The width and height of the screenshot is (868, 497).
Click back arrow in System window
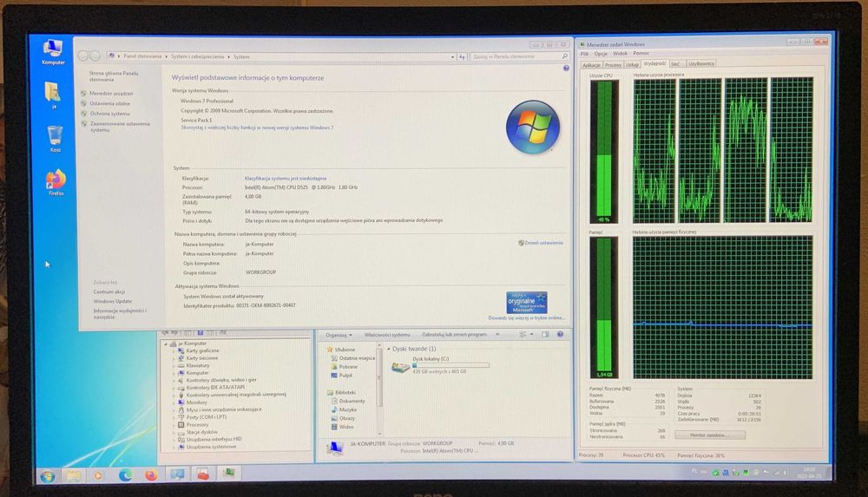pos(83,56)
